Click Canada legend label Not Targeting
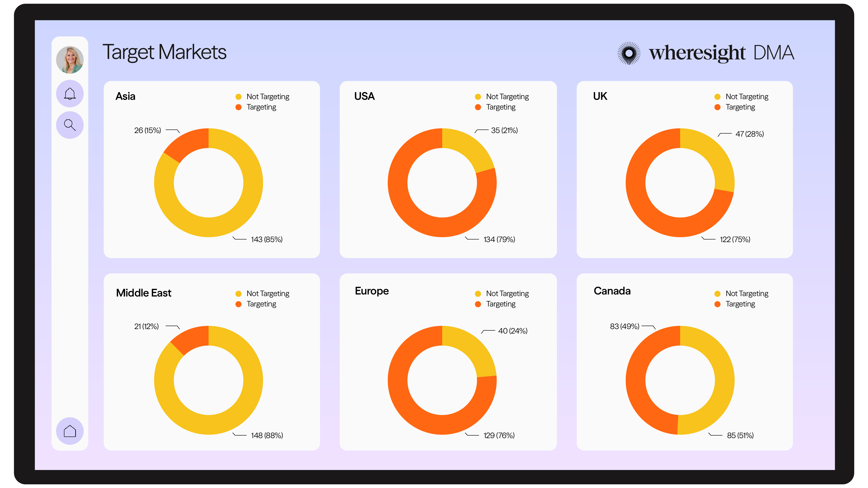 (747, 294)
